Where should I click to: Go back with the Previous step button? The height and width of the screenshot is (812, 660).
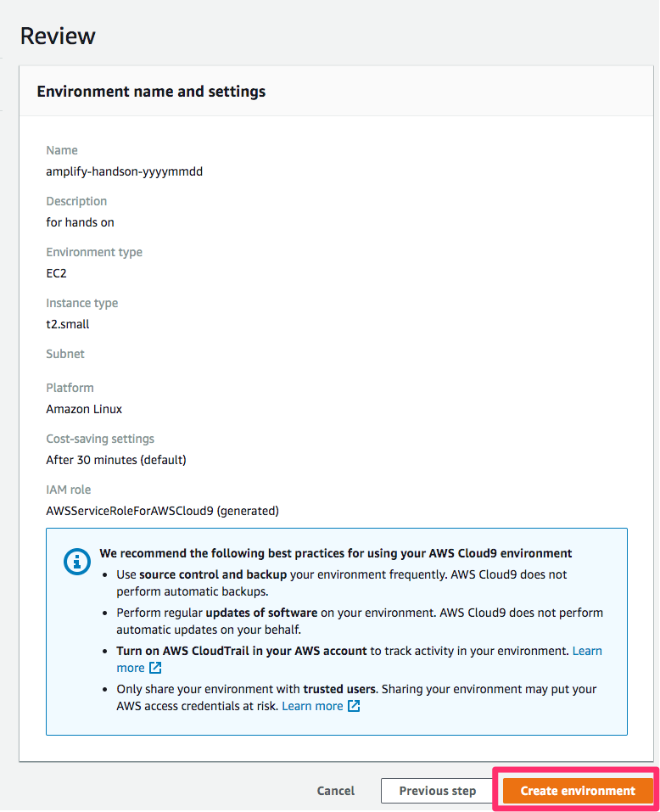coord(438,790)
